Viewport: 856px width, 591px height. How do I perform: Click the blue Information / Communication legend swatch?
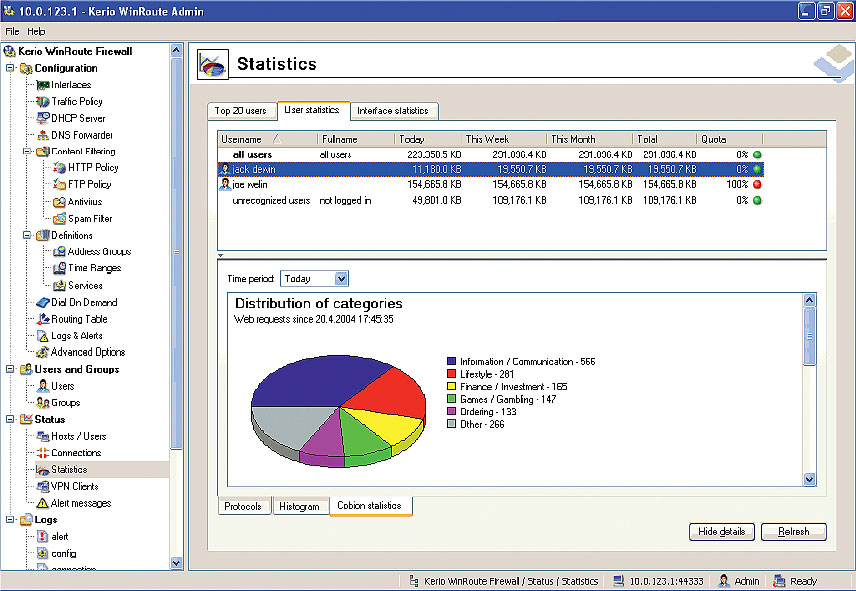[452, 362]
